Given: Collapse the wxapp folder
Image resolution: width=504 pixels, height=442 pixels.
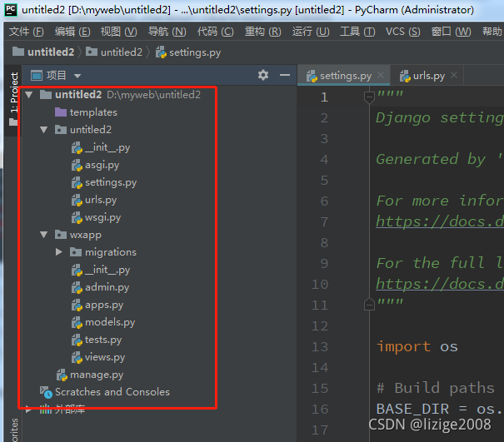Looking at the screenshot, I should click(43, 235).
